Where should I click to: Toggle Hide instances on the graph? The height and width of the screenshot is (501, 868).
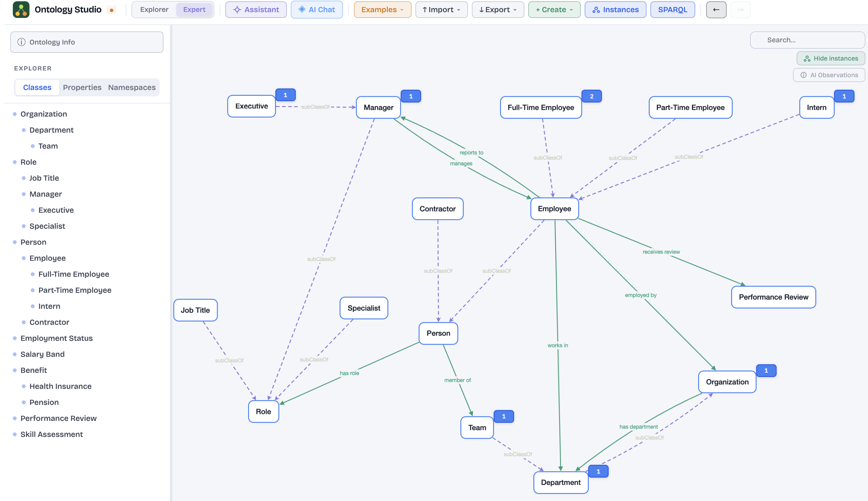(x=830, y=59)
